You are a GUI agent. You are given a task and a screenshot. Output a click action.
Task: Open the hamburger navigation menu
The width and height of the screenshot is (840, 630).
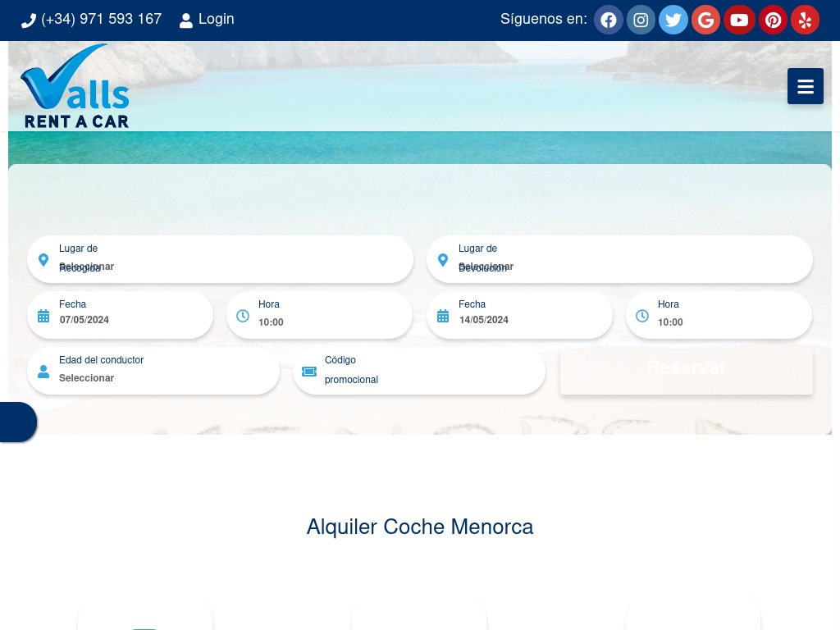(x=805, y=87)
